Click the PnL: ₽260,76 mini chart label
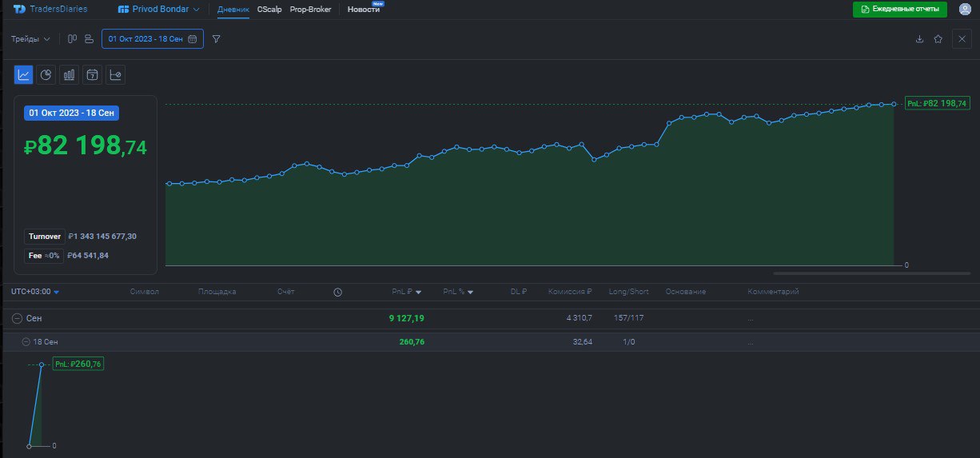The image size is (980, 458). (x=78, y=364)
